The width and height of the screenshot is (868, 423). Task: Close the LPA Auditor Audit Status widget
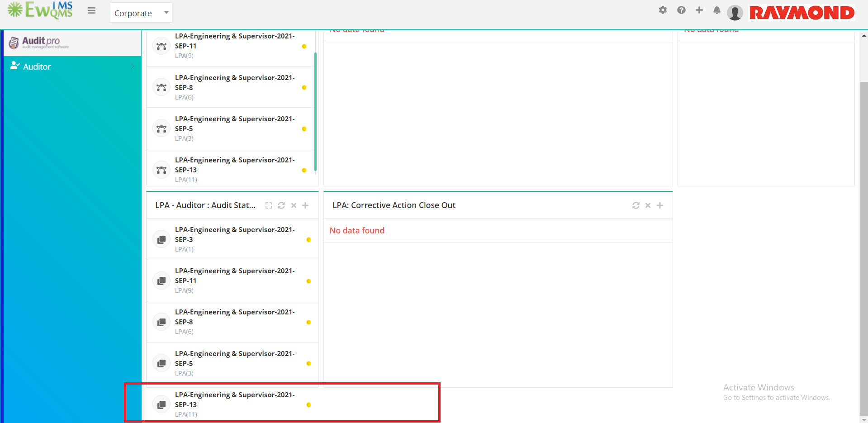tap(294, 205)
